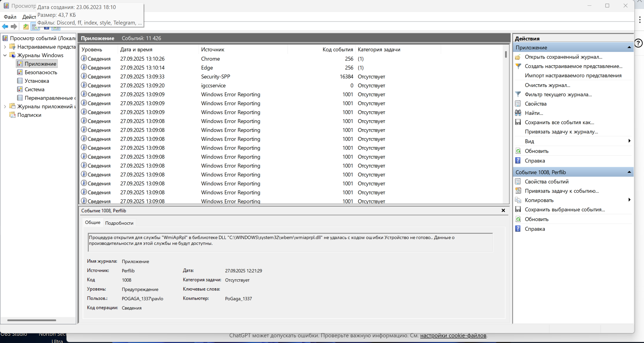The height and width of the screenshot is (343, 644).
Task: Sort by Event ID column header
Action: point(338,49)
